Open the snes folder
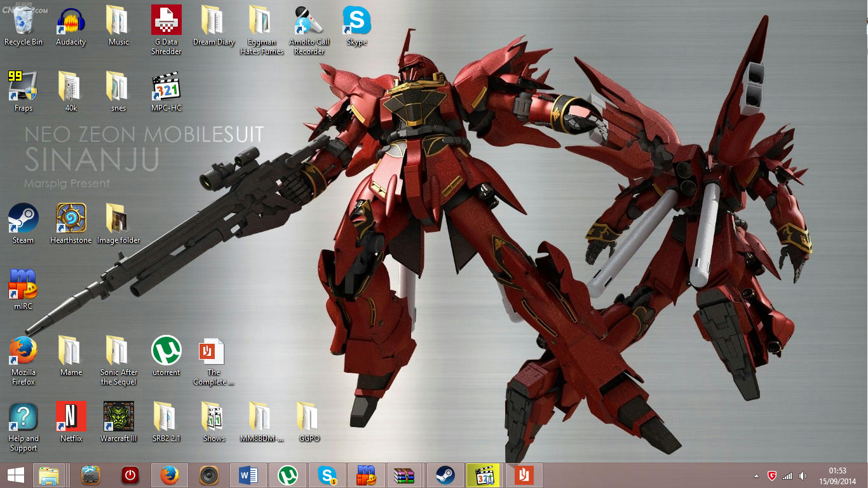 118,92
